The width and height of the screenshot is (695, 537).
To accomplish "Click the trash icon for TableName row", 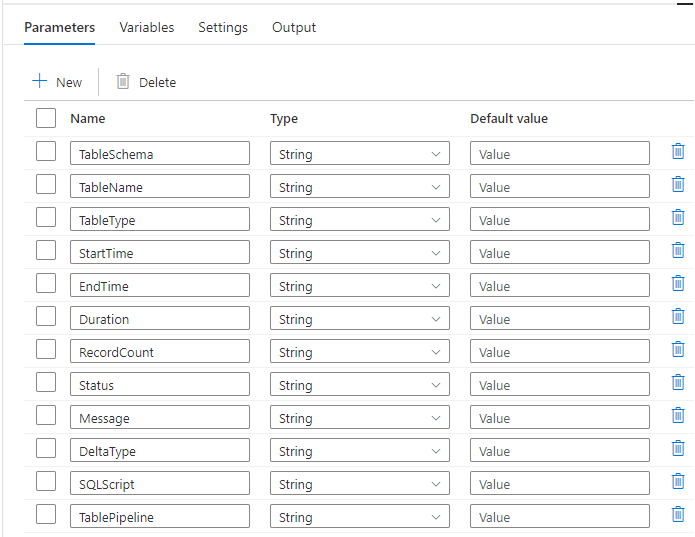I will (678, 184).
